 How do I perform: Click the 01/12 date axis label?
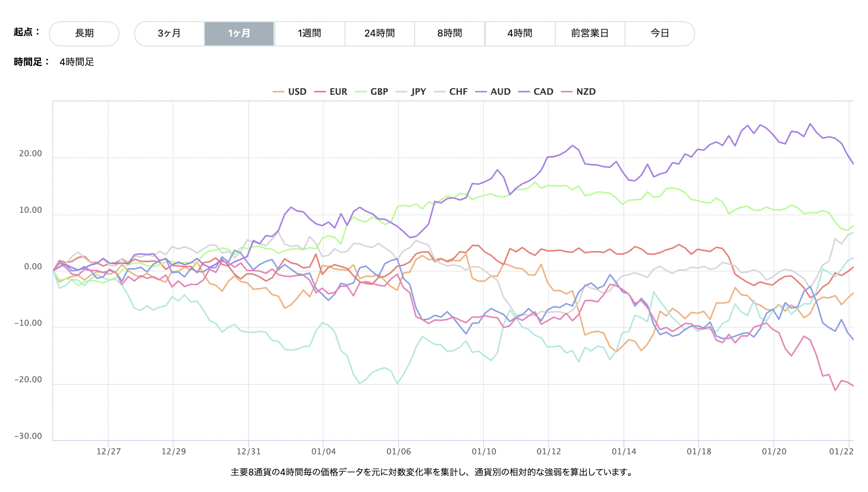tap(549, 452)
